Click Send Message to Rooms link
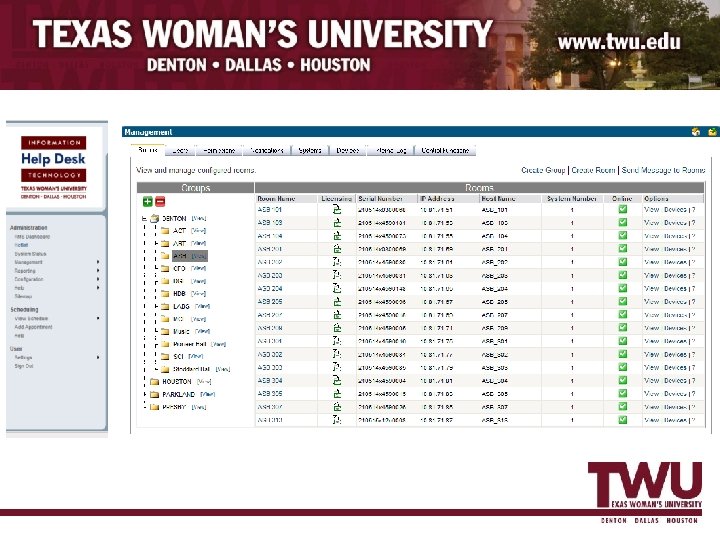The width and height of the screenshot is (720, 540). pos(664,170)
